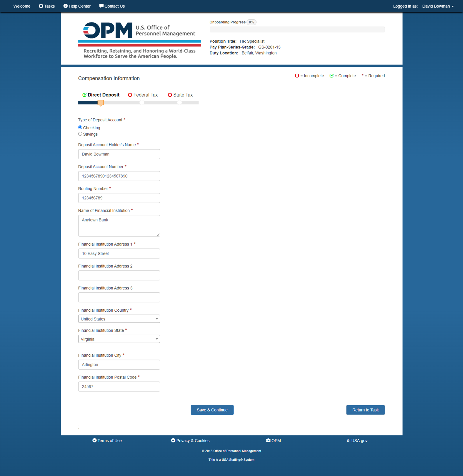Image resolution: width=463 pixels, height=476 pixels.
Task: Click the 'GS-0201-13' pay plan text
Action: (x=269, y=47)
